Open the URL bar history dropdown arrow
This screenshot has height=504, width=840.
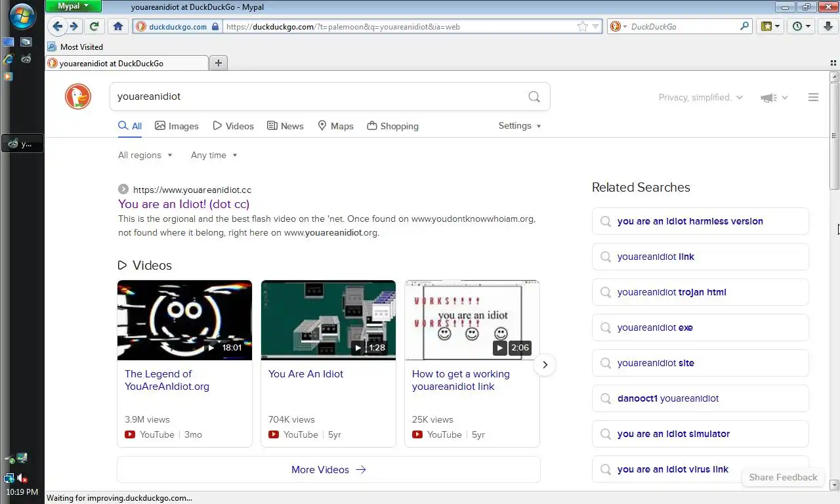pos(596,27)
